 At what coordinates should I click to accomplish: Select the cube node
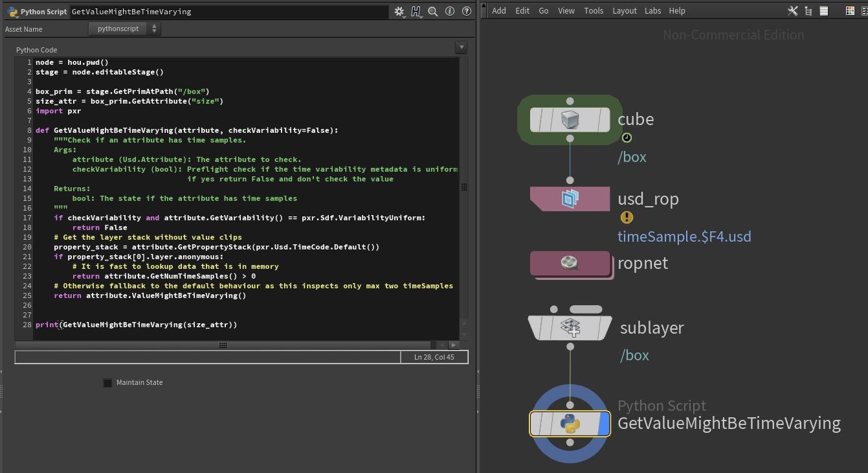tap(570, 120)
